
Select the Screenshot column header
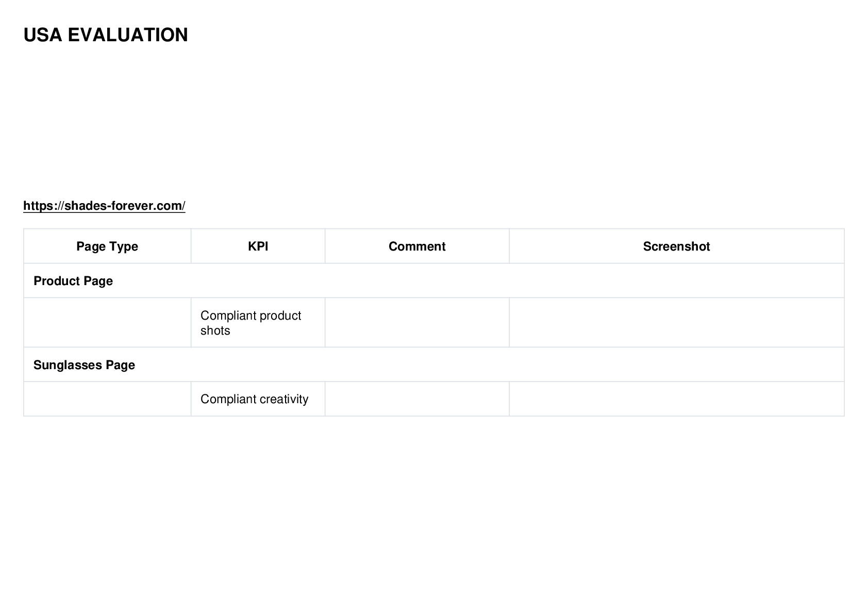point(676,246)
